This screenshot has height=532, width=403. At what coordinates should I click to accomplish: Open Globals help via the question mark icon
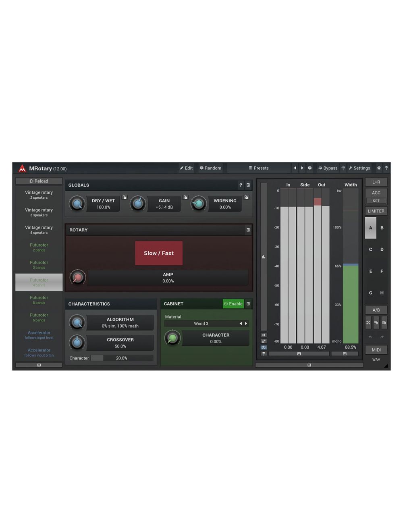[x=241, y=185]
